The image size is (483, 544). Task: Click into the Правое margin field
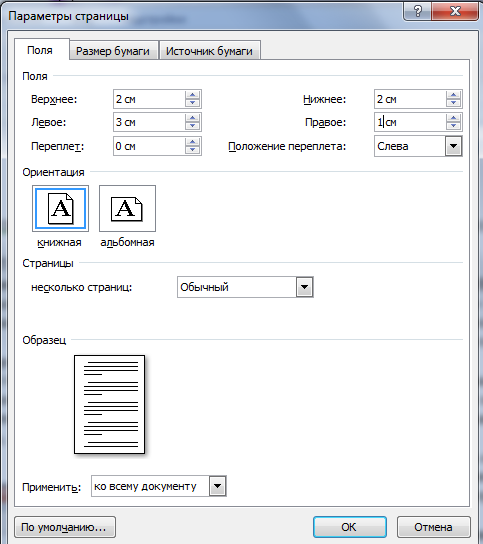[x=410, y=122]
